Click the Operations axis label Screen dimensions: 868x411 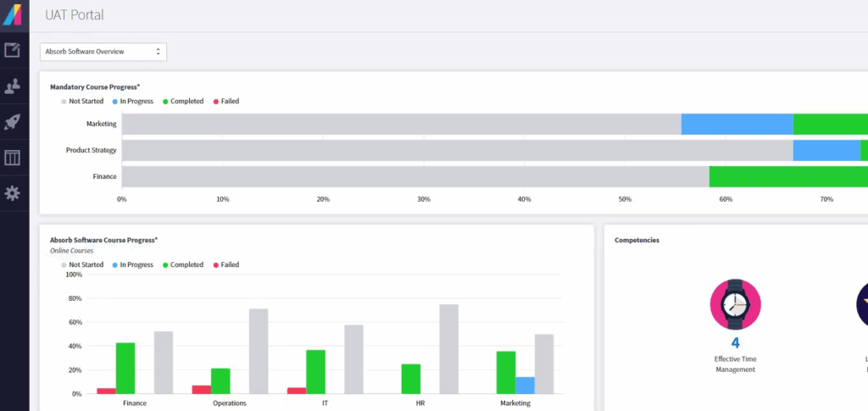pyautogui.click(x=230, y=403)
